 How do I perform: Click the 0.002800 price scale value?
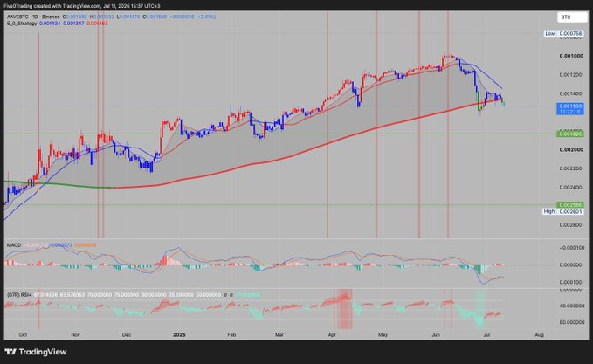[x=571, y=225]
